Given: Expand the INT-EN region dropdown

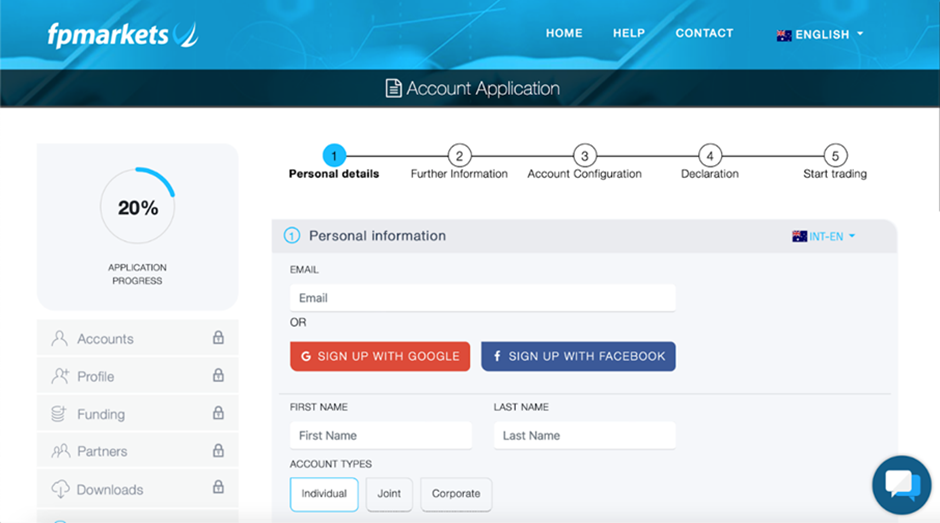Looking at the screenshot, I should click(x=824, y=237).
